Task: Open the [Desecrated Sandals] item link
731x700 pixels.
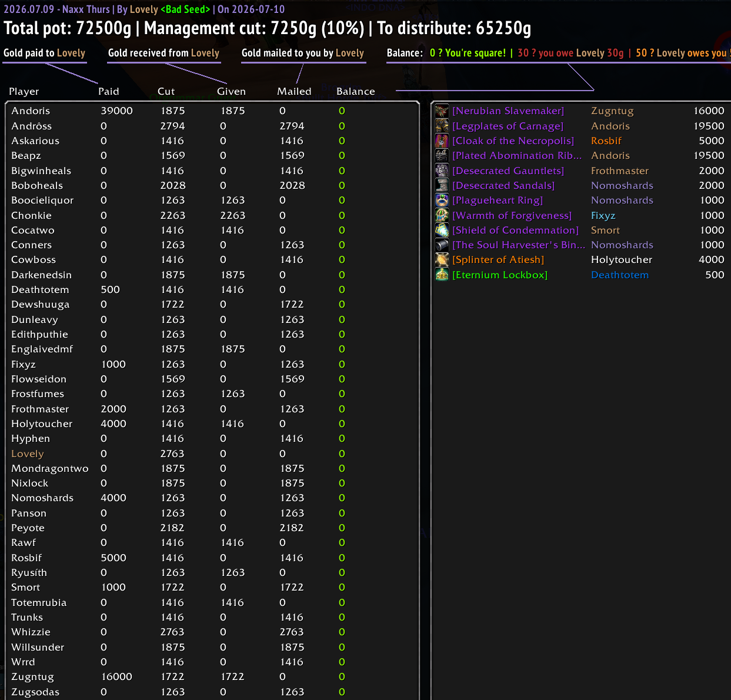Action: [503, 185]
